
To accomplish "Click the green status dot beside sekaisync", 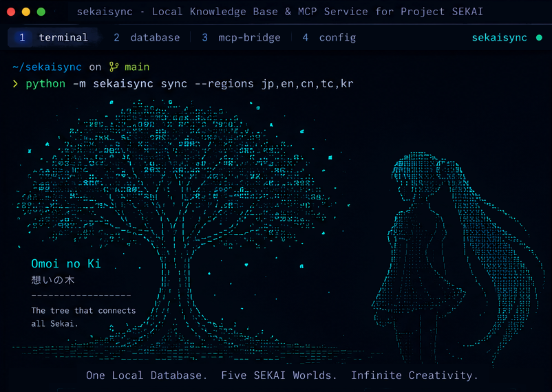I will [x=539, y=37].
